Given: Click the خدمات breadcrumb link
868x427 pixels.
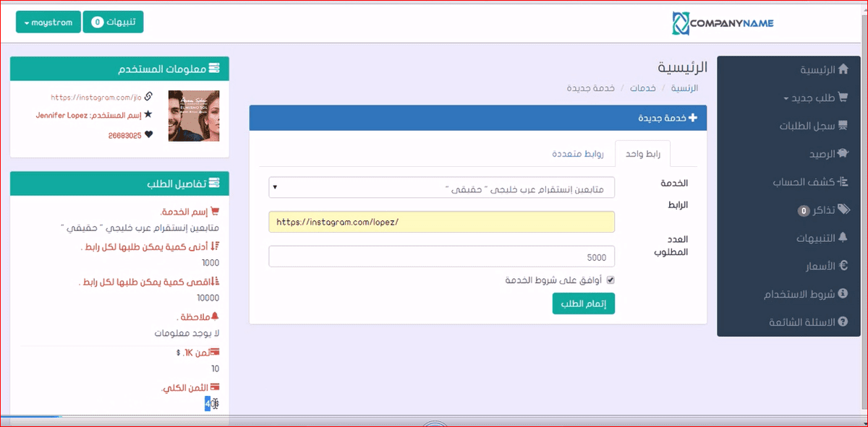Looking at the screenshot, I should tap(642, 87).
